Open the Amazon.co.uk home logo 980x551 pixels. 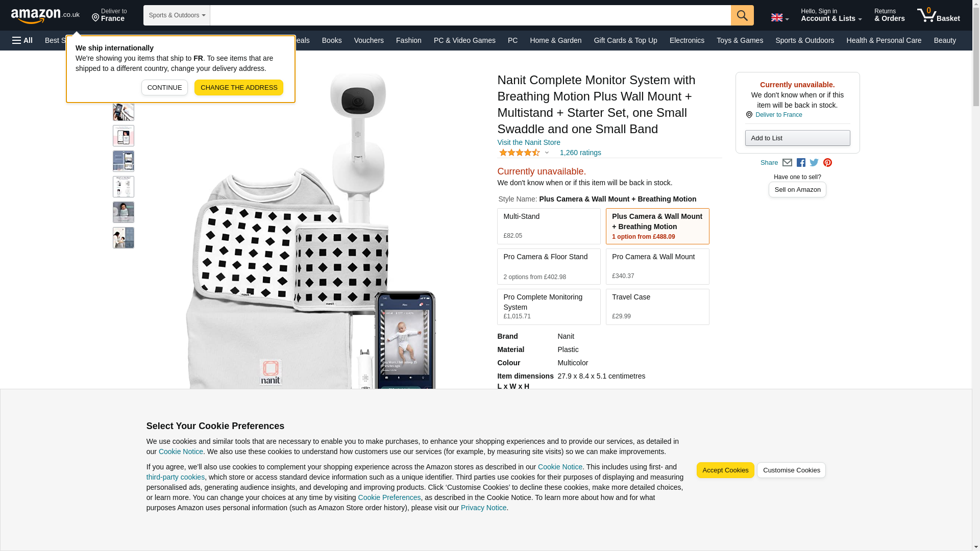45,16
